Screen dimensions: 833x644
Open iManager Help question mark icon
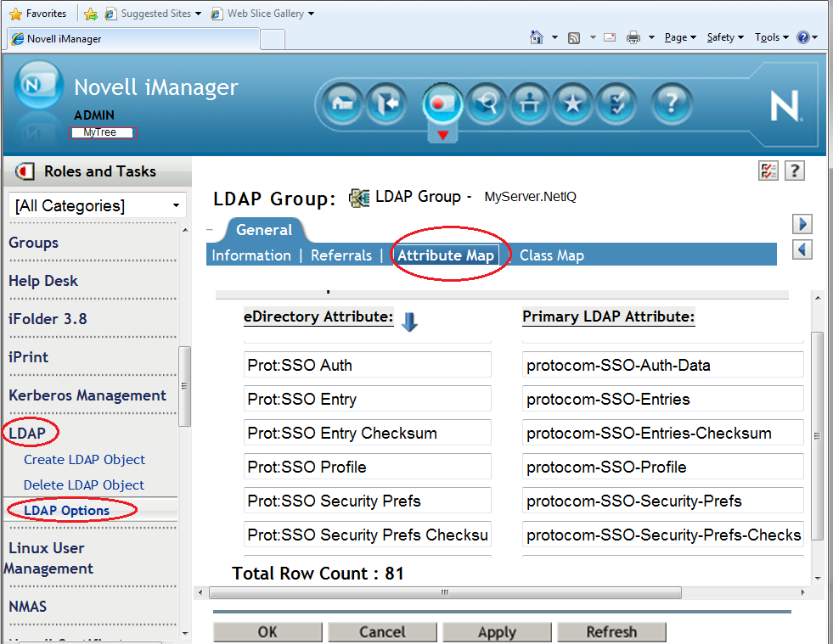[x=672, y=103]
